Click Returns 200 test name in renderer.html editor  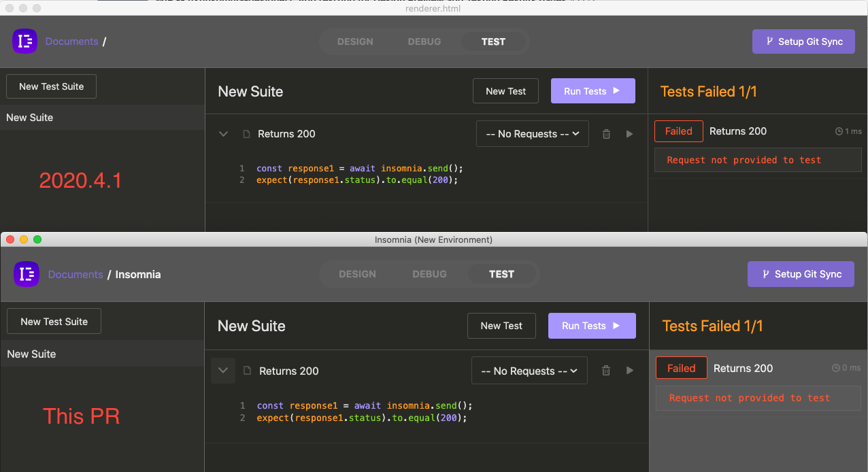[x=286, y=134]
